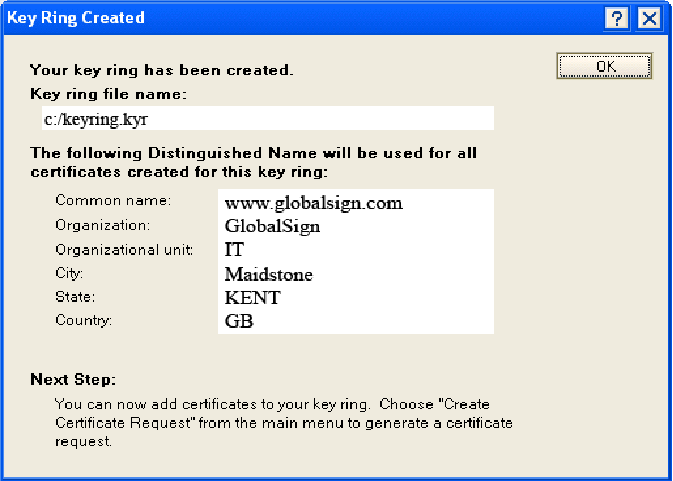The width and height of the screenshot is (673, 481).
Task: Click 'Your key ring has been created' text
Action: (162, 70)
